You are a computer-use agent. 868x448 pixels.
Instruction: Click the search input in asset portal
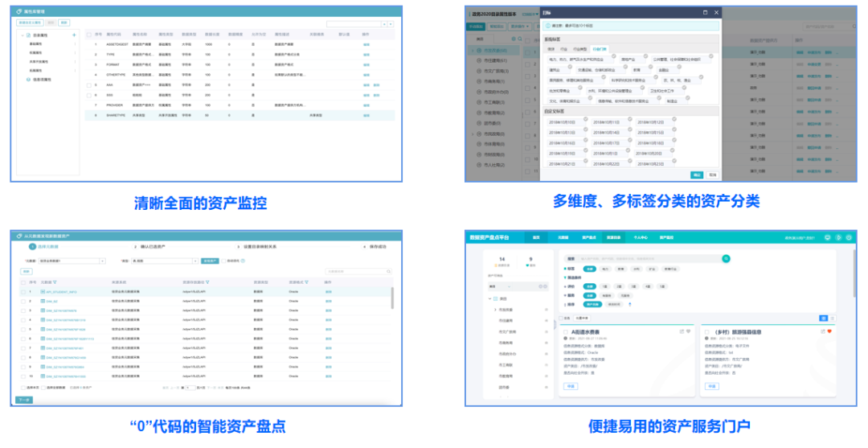[643, 259]
